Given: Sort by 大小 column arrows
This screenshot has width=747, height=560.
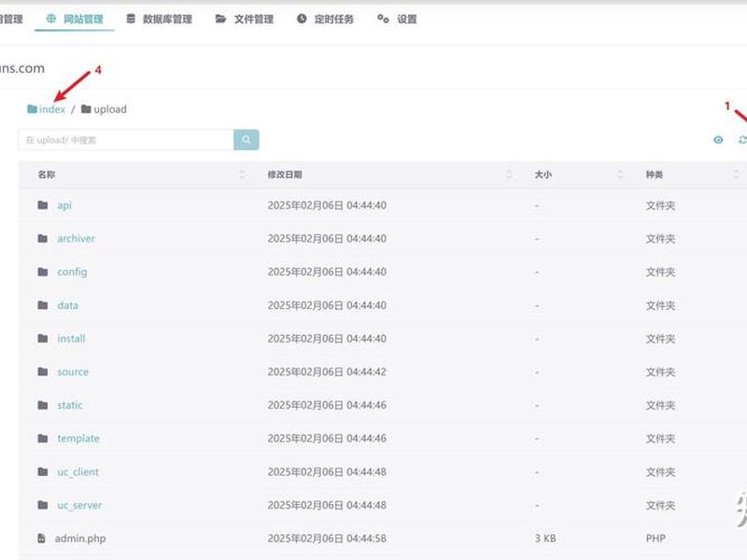Looking at the screenshot, I should pyautogui.click(x=620, y=175).
